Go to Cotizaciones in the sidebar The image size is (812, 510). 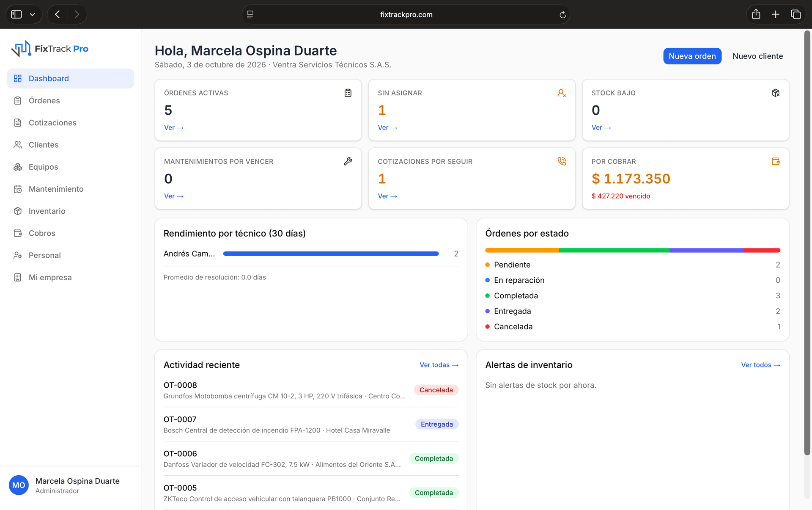(x=70, y=123)
